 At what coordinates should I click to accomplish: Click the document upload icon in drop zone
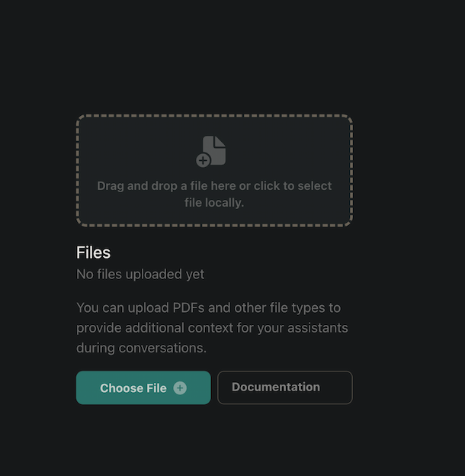(213, 150)
